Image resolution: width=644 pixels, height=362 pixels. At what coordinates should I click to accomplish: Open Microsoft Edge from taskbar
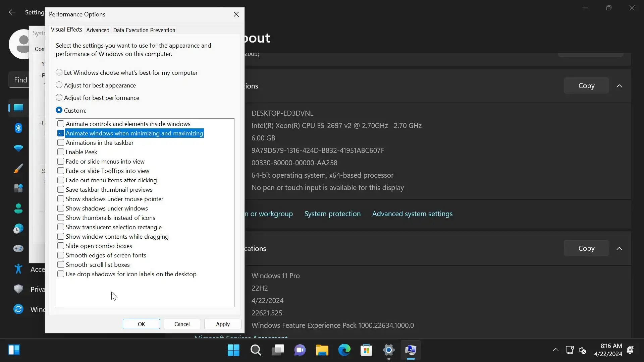tap(344, 350)
